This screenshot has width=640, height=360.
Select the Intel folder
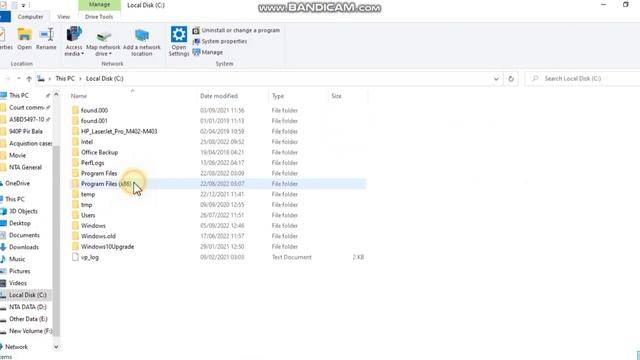pos(87,142)
